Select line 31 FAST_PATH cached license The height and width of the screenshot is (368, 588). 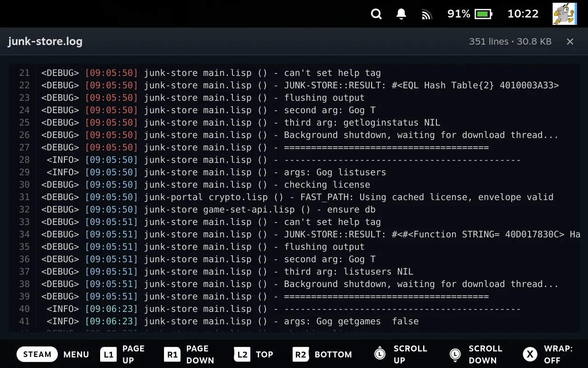tap(294, 197)
